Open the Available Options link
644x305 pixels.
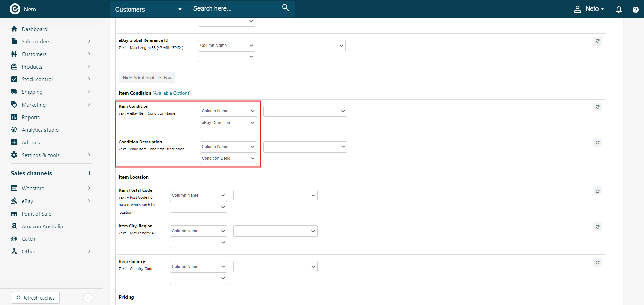click(172, 93)
